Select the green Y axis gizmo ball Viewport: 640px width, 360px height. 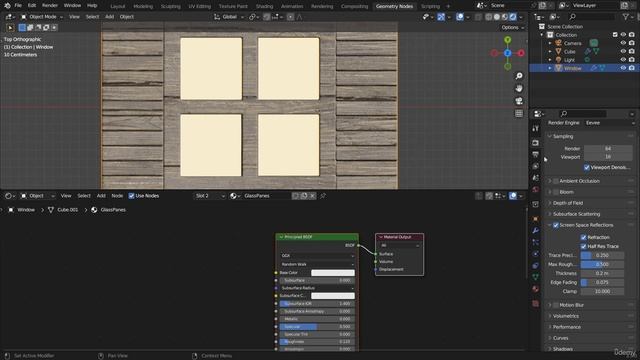507,40
